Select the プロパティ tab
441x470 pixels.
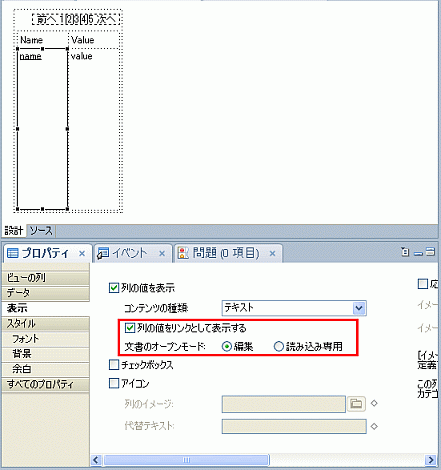(x=45, y=253)
